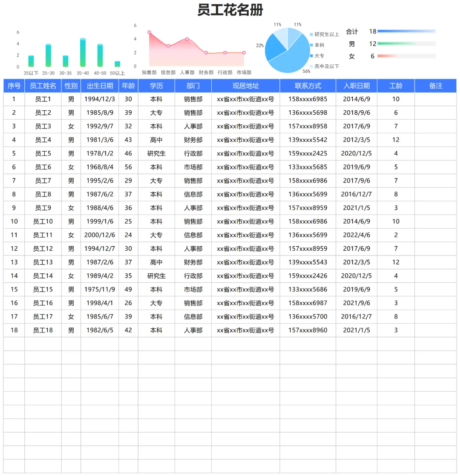Select the 本科 legend entry
The image size is (460, 476).
pos(317,45)
